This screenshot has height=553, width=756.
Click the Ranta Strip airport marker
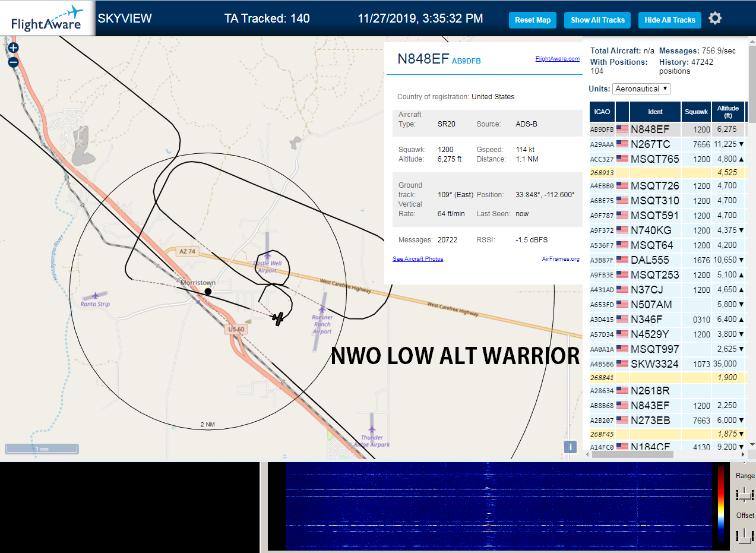pyautogui.click(x=96, y=295)
